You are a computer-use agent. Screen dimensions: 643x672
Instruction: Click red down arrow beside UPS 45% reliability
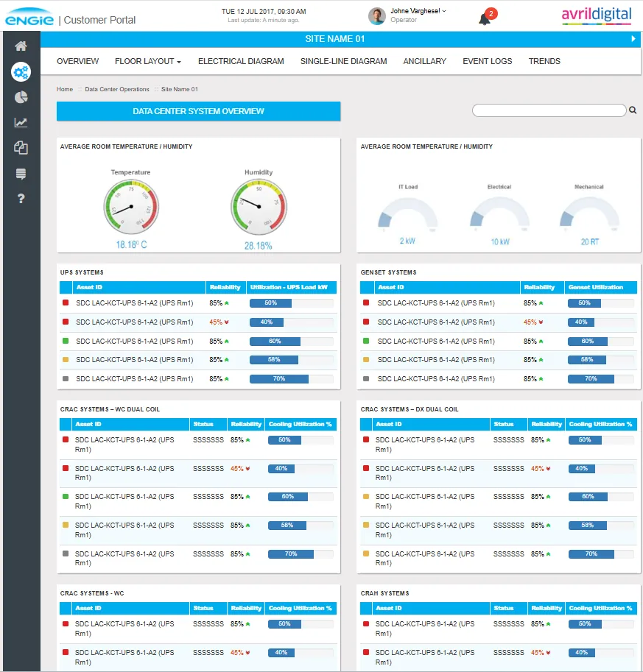click(x=227, y=322)
